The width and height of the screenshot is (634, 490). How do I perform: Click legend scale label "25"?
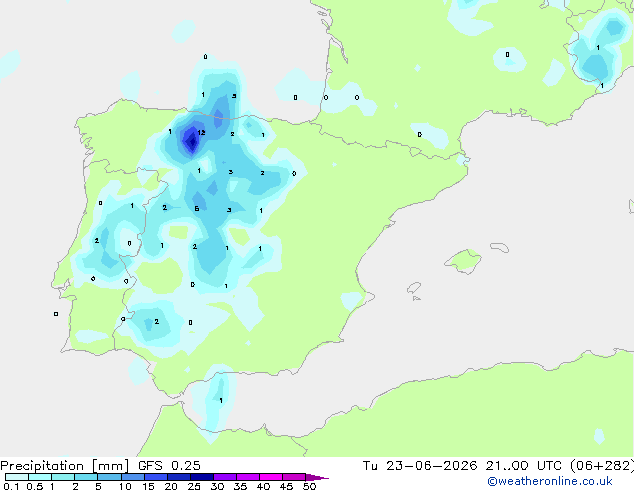click(194, 486)
